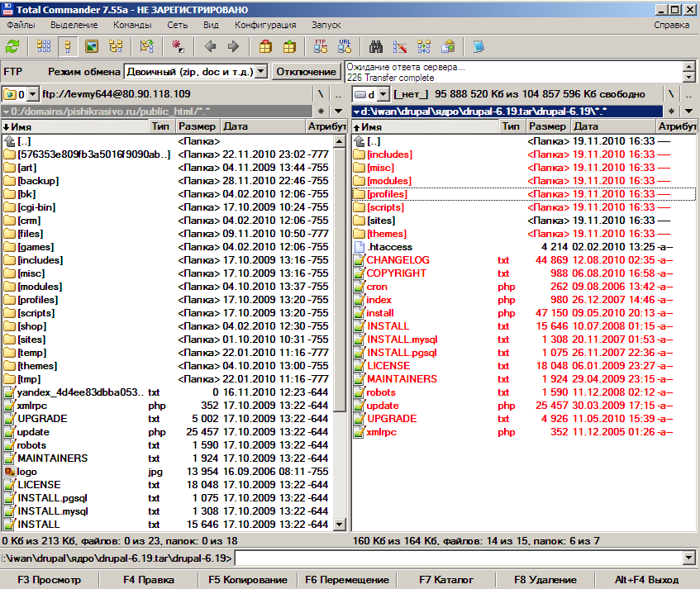Switch to thumbnails view via picture icon
Image resolution: width=700 pixels, height=589 pixels.
92,46
